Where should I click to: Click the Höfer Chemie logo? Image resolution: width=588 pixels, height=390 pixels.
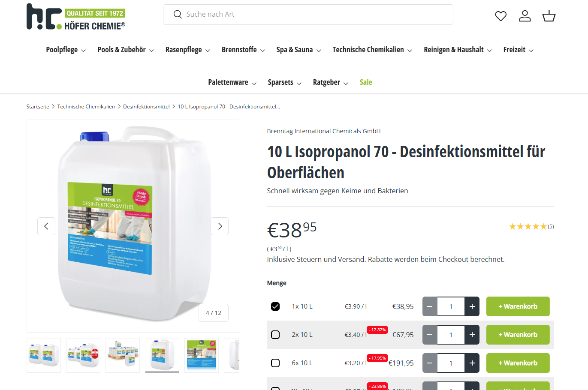(x=76, y=17)
